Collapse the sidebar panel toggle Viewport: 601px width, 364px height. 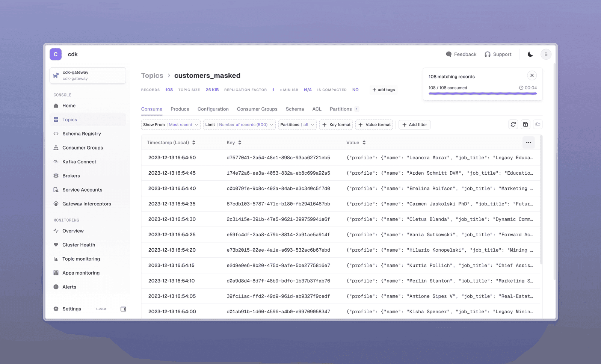point(123,309)
